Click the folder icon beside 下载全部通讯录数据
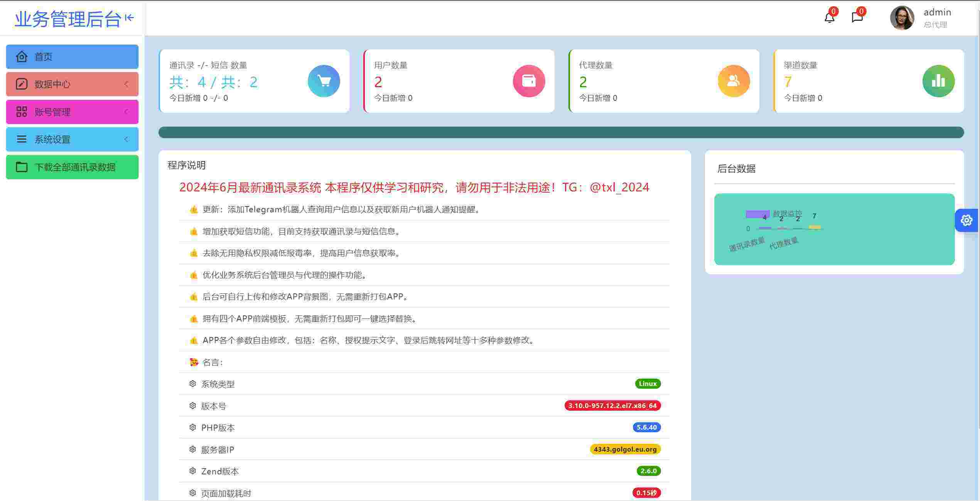Image resolution: width=980 pixels, height=501 pixels. pos(22,167)
